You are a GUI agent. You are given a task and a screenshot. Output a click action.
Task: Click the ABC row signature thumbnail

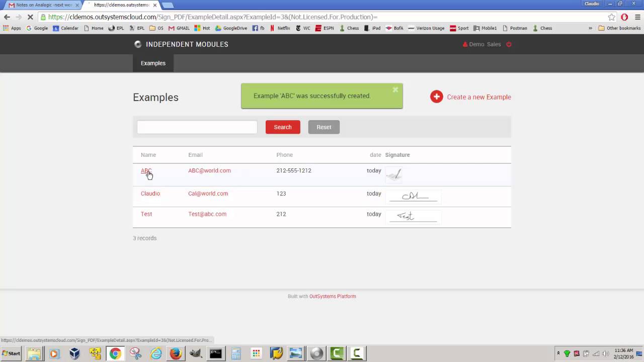(394, 174)
